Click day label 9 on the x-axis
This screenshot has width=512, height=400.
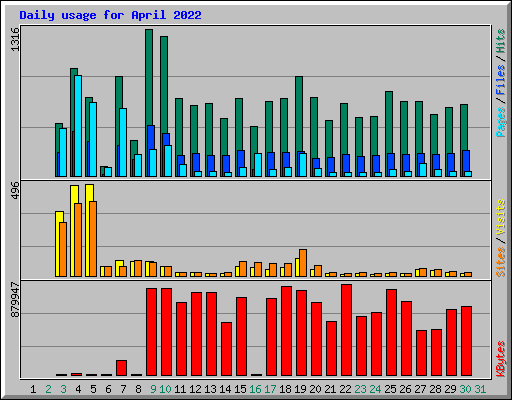coord(153,389)
